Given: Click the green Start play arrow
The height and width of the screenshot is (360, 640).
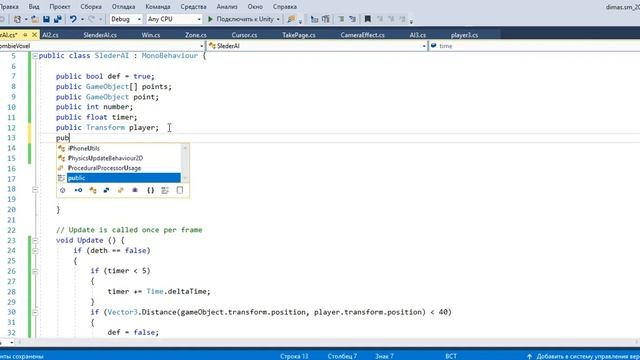Looking at the screenshot, I should (x=211, y=19).
